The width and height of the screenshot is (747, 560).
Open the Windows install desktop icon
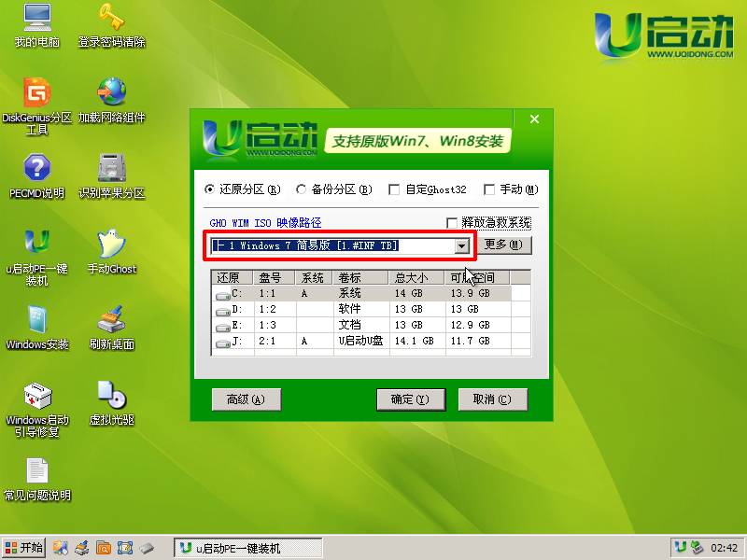(x=36, y=320)
